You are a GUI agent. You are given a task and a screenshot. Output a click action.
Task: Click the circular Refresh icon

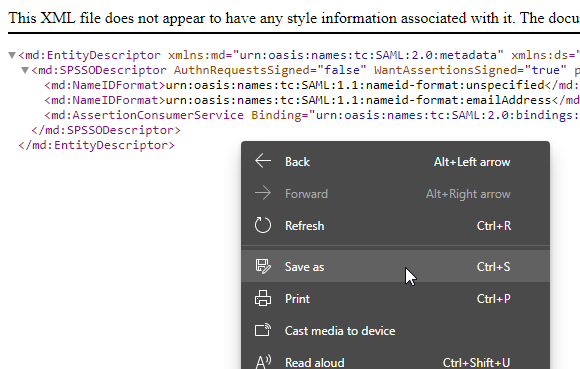click(x=263, y=225)
